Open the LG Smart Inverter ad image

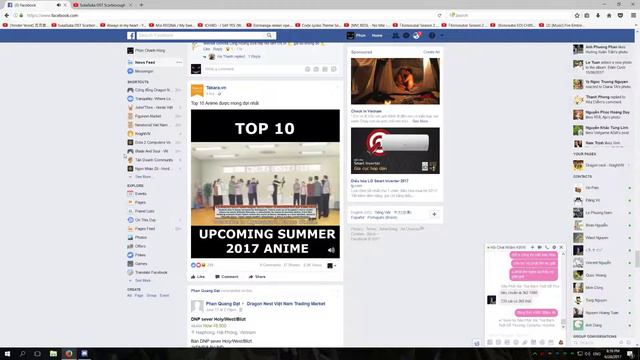tap(395, 151)
